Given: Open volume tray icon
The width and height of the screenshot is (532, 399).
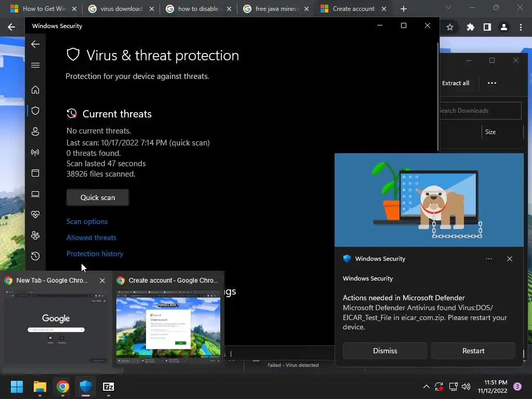Looking at the screenshot, I should click(466, 387).
